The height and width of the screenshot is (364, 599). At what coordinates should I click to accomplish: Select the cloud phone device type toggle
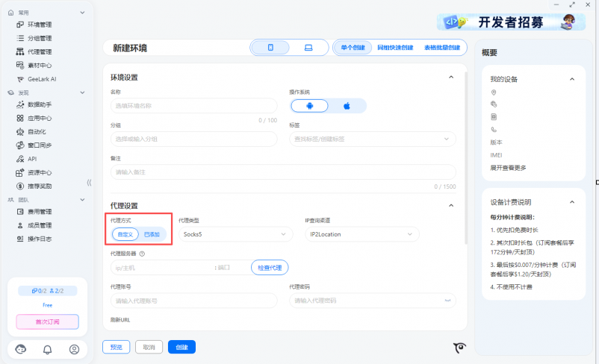(270, 48)
